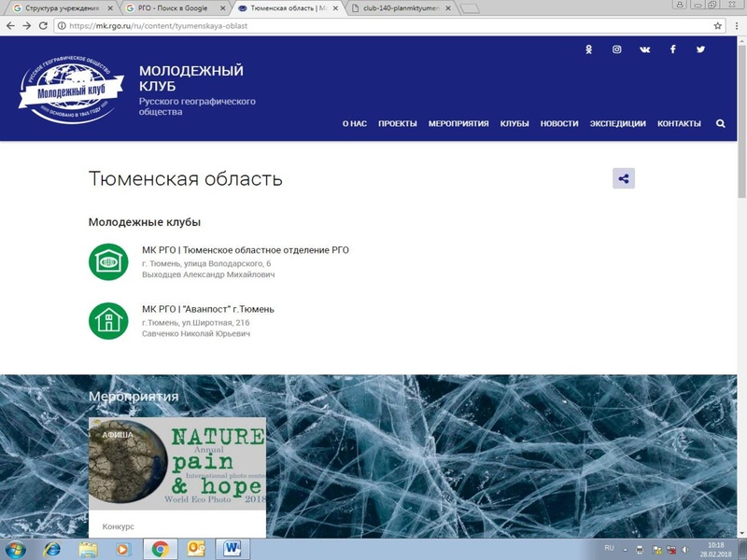Select the VK social icon
The image size is (747, 560).
click(x=644, y=49)
